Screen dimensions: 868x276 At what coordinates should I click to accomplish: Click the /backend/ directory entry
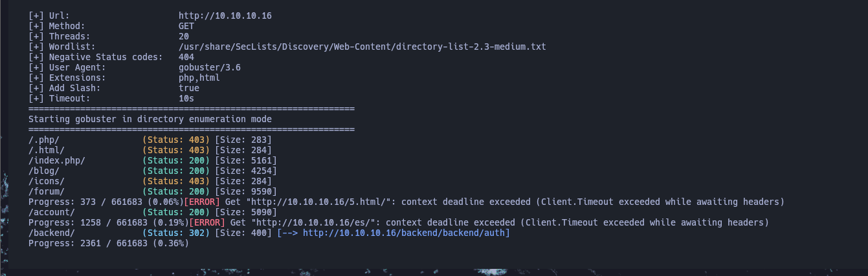point(52,233)
